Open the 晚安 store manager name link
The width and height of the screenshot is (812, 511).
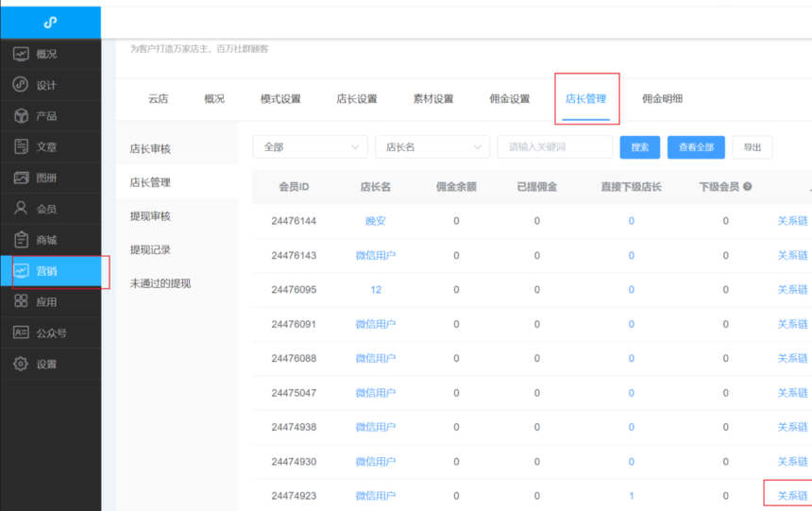click(x=375, y=221)
